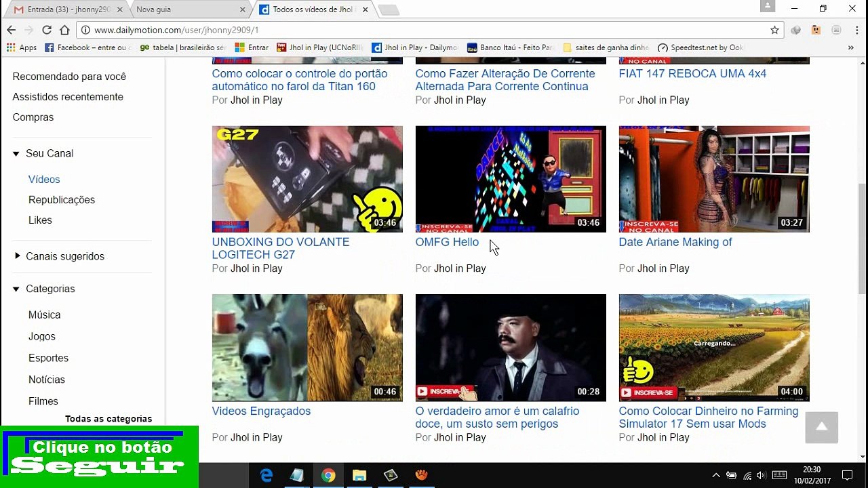Open the 'Entrar' Microsoft bookmark
This screenshot has height=488, width=868.
(252, 47)
